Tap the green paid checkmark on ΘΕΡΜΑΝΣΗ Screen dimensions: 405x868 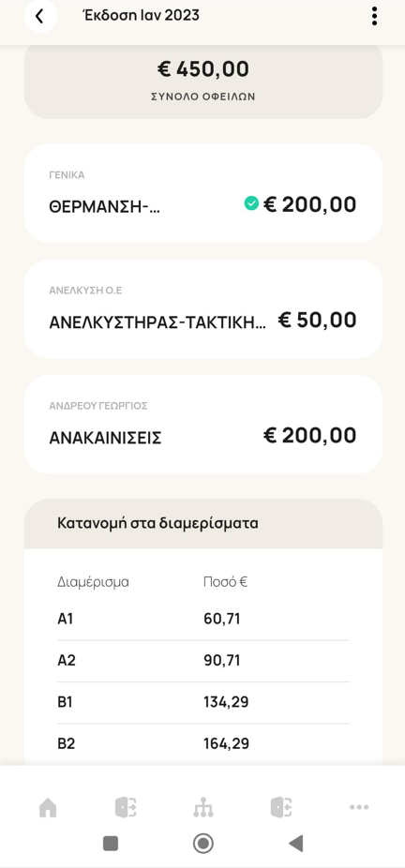tap(251, 204)
